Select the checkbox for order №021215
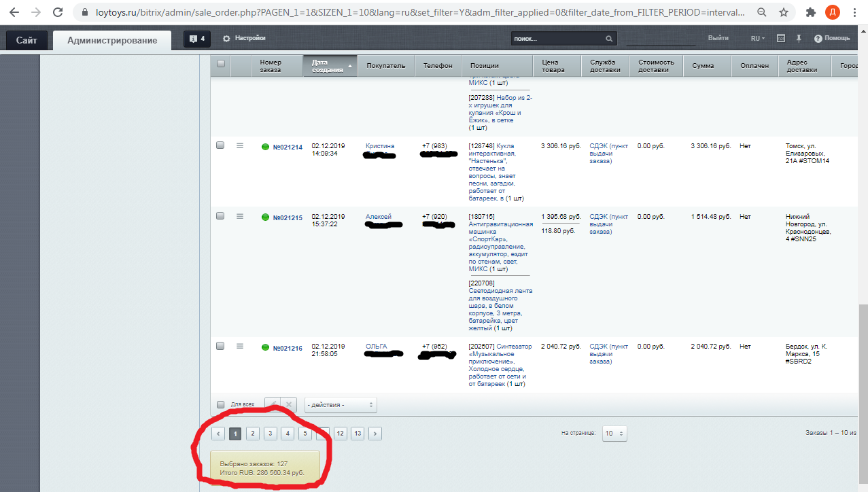The height and width of the screenshot is (492, 868). pyautogui.click(x=220, y=216)
